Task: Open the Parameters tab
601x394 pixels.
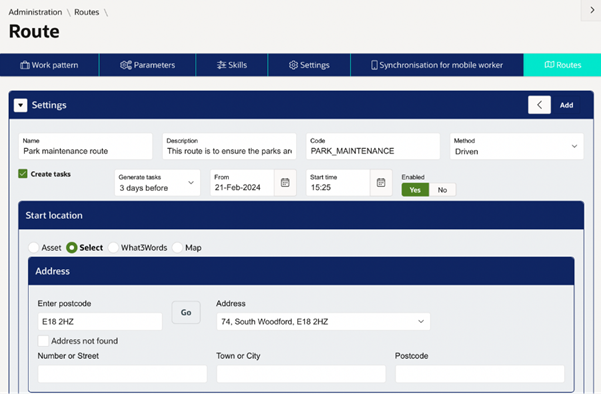Action: [x=147, y=65]
